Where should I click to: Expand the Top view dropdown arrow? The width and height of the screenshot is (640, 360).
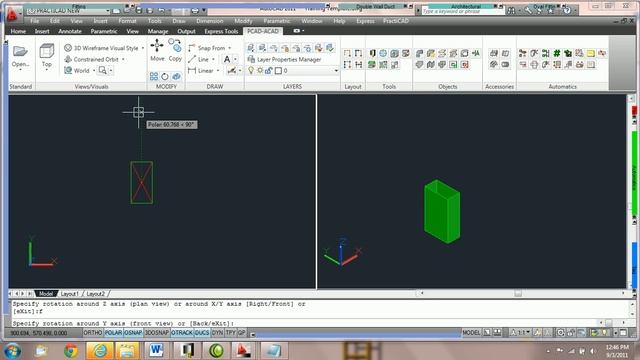pos(47,70)
